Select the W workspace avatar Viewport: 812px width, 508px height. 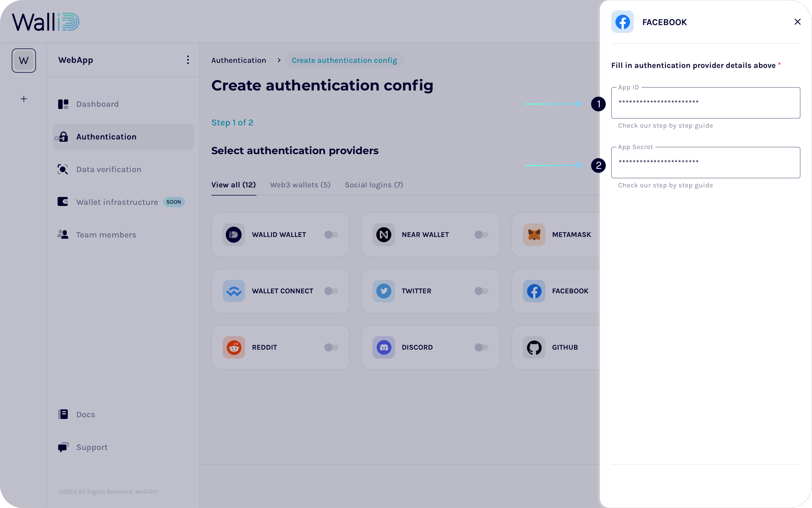tap(24, 60)
